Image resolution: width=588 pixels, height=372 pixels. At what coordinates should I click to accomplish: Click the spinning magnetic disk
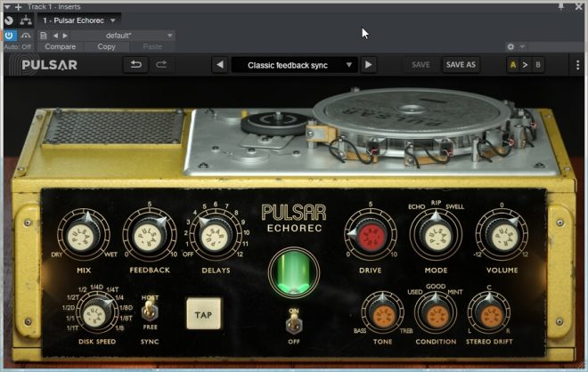pyautogui.click(x=412, y=111)
